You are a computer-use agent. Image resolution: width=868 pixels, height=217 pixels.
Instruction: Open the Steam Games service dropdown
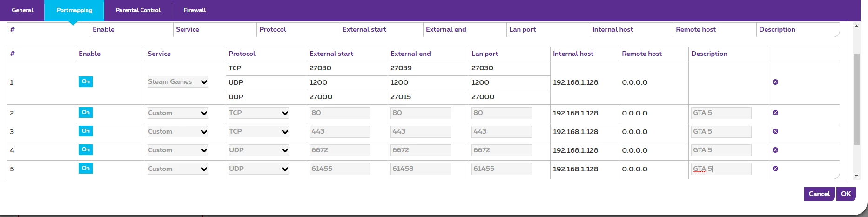178,82
